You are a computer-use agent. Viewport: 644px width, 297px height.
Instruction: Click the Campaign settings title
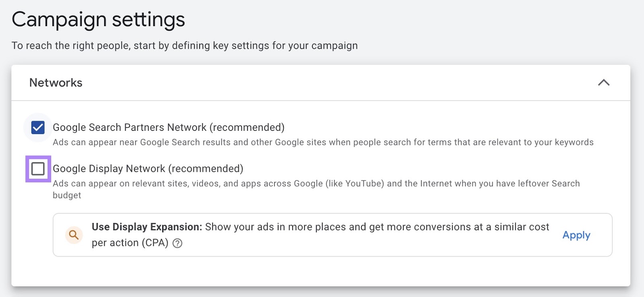click(98, 19)
